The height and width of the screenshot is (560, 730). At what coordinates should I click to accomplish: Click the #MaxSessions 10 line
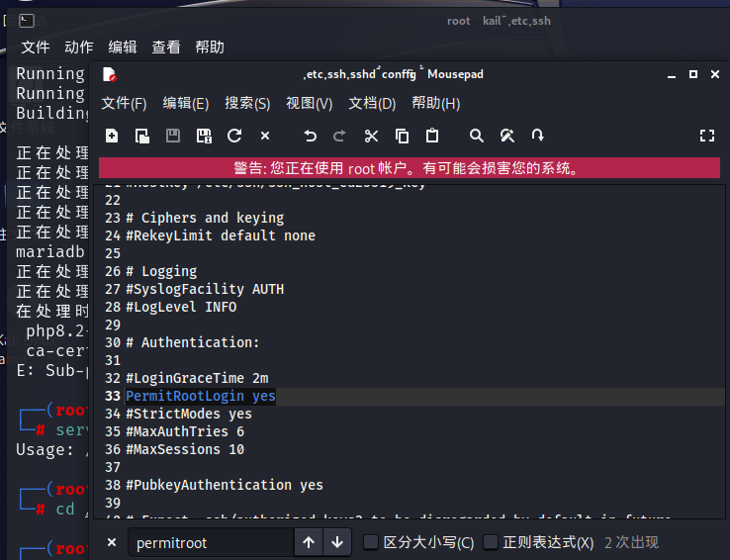click(x=185, y=449)
